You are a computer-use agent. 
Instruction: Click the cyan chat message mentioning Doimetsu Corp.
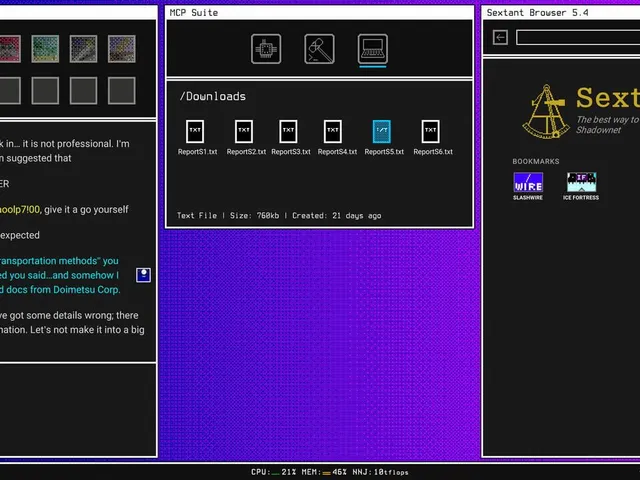(60, 275)
